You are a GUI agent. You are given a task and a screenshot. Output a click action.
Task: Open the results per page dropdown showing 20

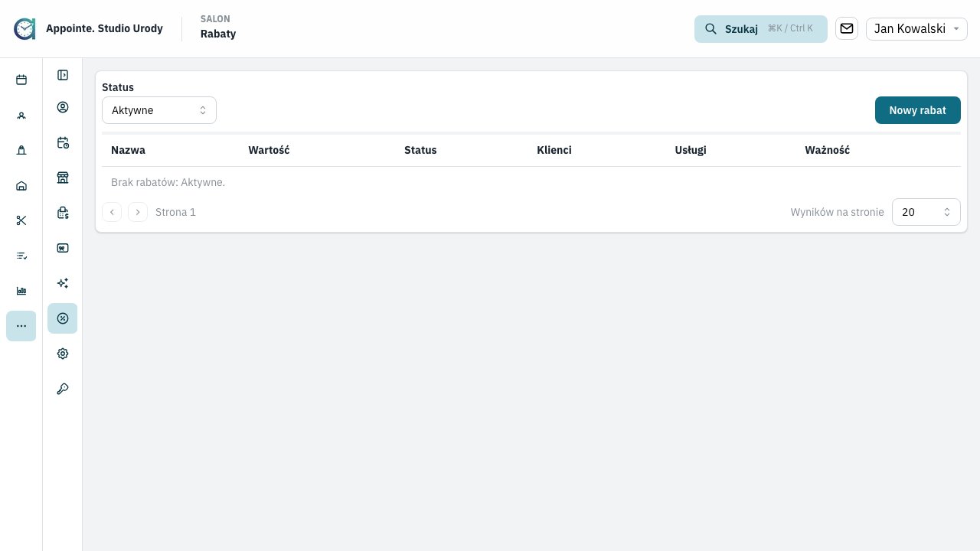pos(926,212)
